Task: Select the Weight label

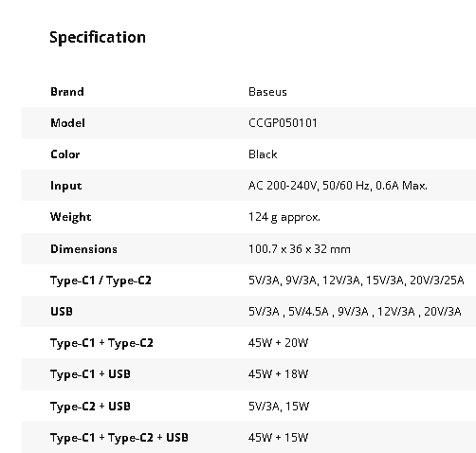Action: (x=71, y=217)
